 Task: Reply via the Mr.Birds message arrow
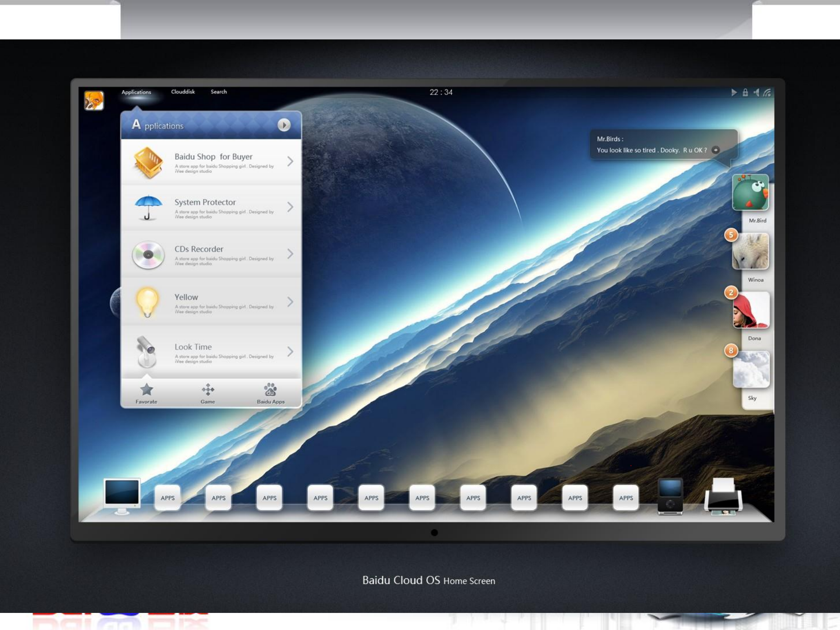pyautogui.click(x=716, y=150)
